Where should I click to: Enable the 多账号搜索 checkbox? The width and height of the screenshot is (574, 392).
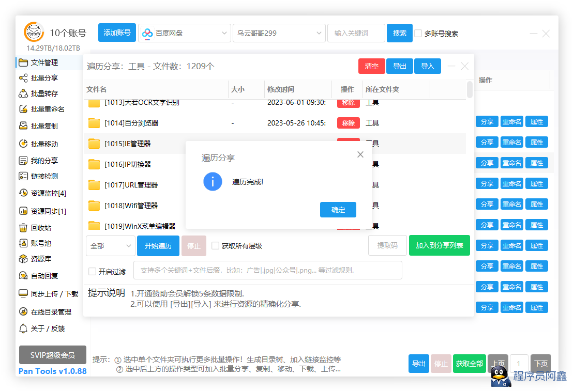[x=418, y=33]
